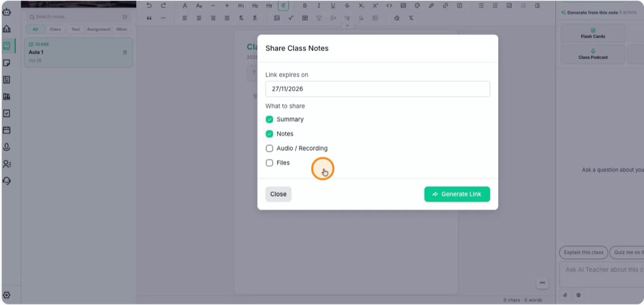Switch to the Other filter tab

pyautogui.click(x=122, y=30)
